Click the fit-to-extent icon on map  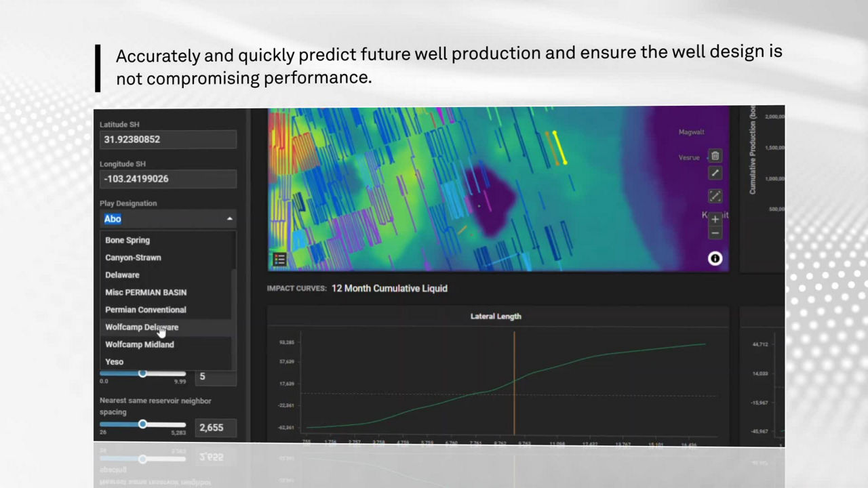715,197
